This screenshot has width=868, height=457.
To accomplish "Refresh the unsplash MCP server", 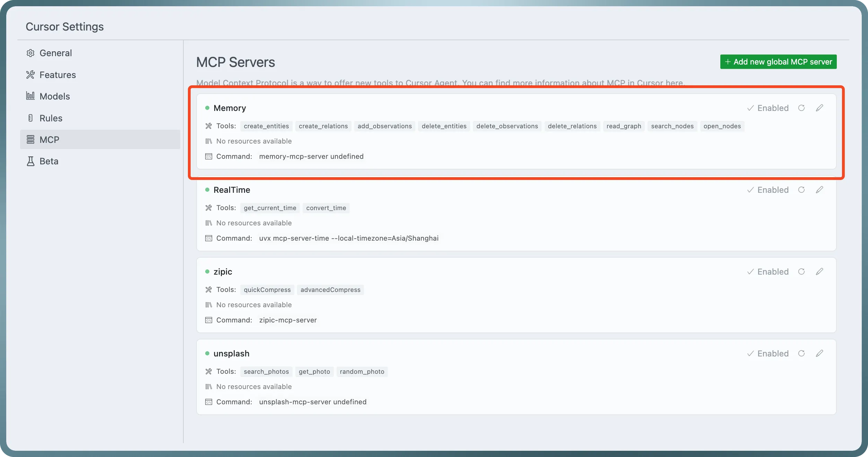I will (x=801, y=353).
